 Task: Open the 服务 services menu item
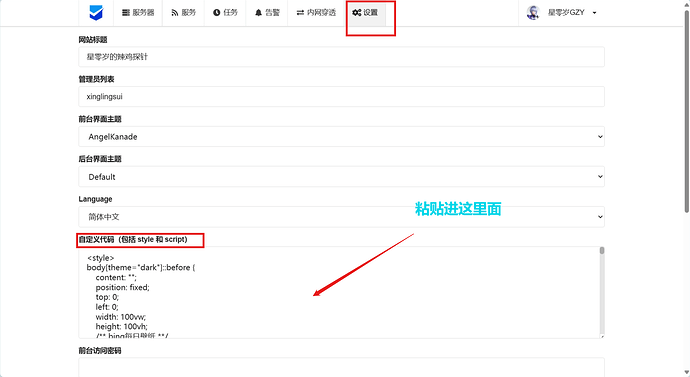184,13
